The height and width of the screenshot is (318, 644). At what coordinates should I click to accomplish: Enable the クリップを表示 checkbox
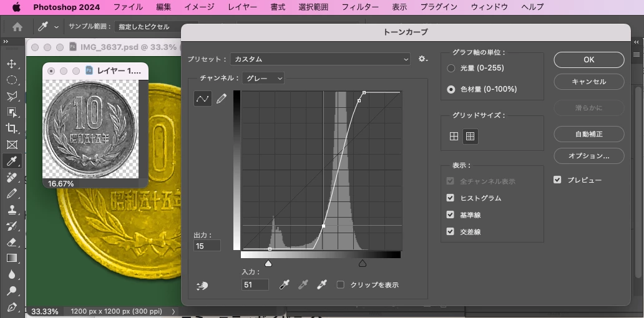click(340, 284)
